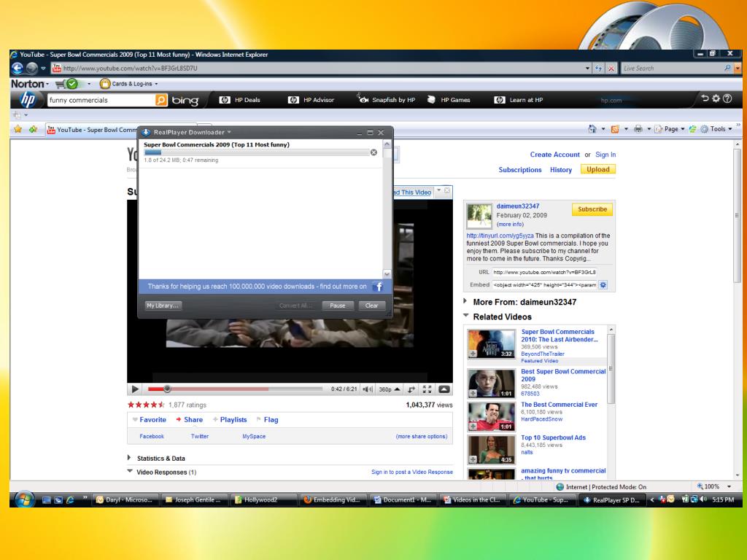Open more share options link
Viewport: 747px width, 560px height.
point(421,436)
